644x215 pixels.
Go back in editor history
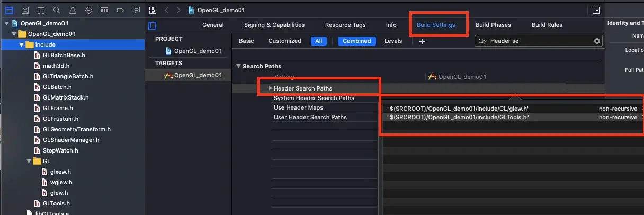(166, 10)
